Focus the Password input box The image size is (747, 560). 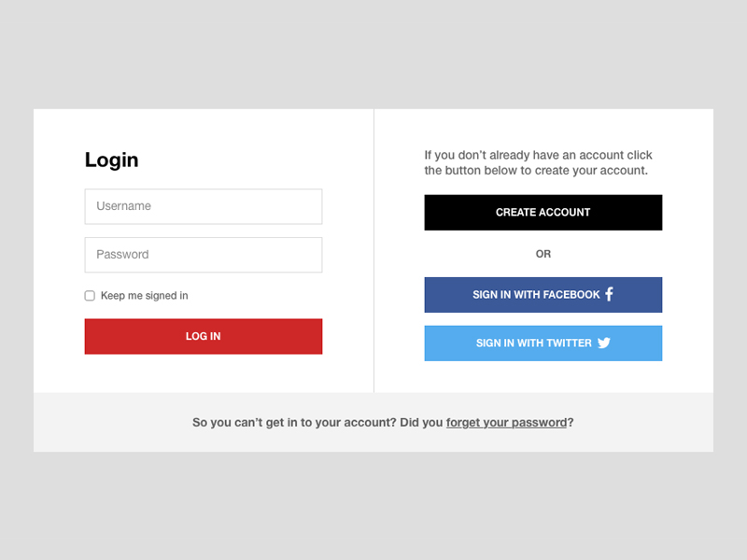203,255
